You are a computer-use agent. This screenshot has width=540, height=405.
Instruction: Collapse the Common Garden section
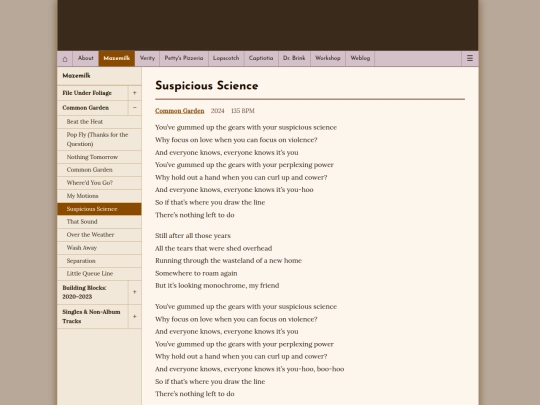click(x=135, y=108)
